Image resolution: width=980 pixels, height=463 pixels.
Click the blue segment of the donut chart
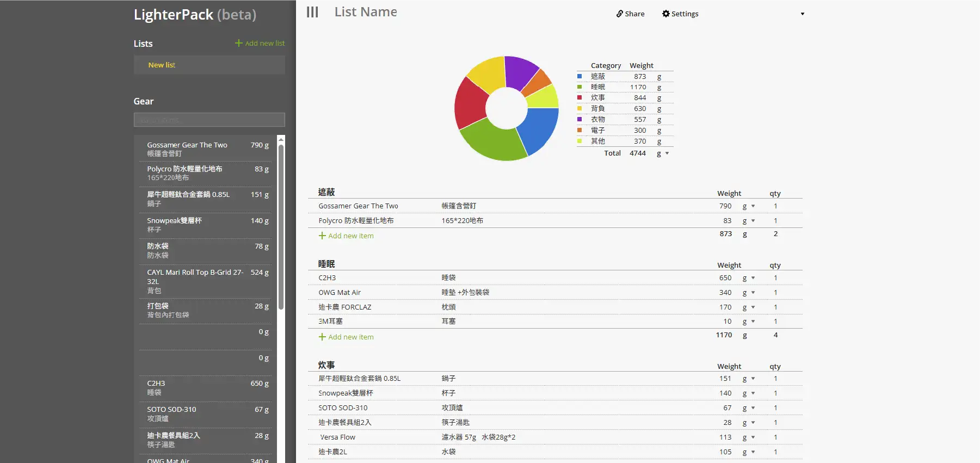(540, 129)
